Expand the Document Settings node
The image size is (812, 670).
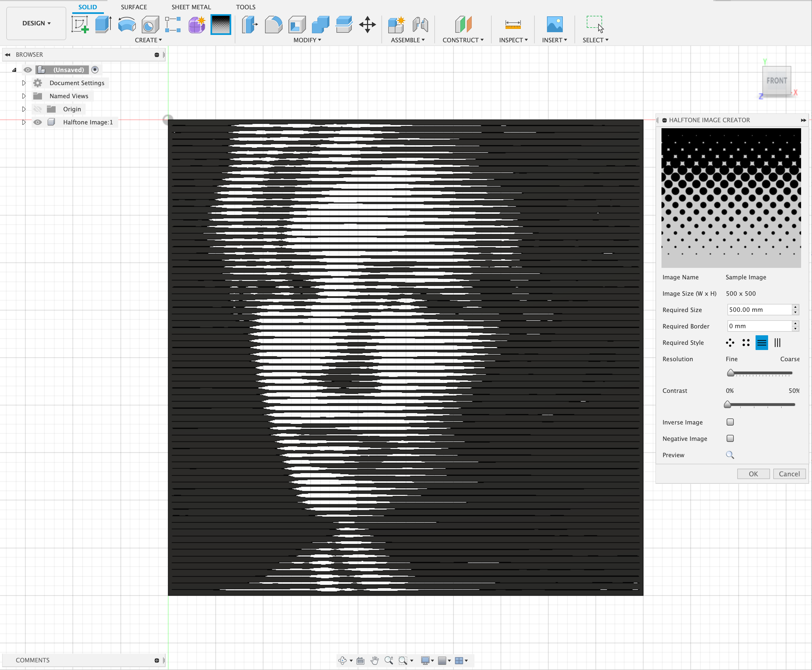coord(24,83)
